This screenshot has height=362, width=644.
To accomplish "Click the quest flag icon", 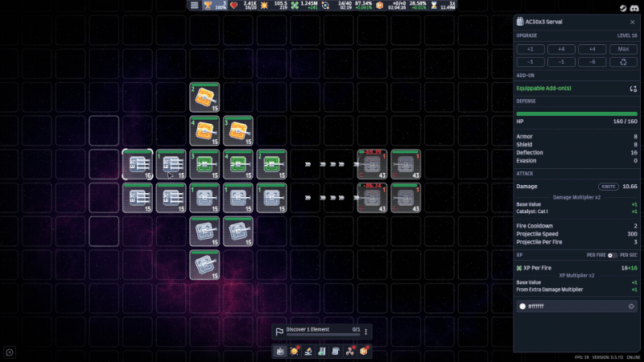I will coord(279,331).
